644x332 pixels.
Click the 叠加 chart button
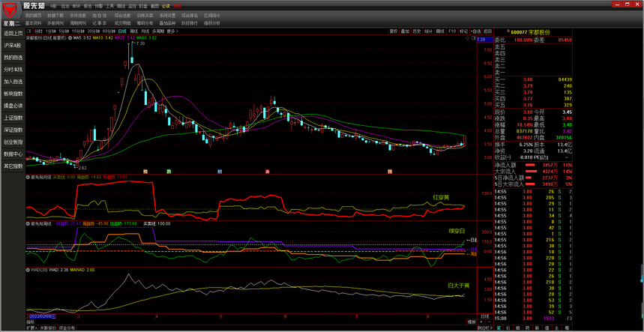pyautogui.click(x=406, y=31)
